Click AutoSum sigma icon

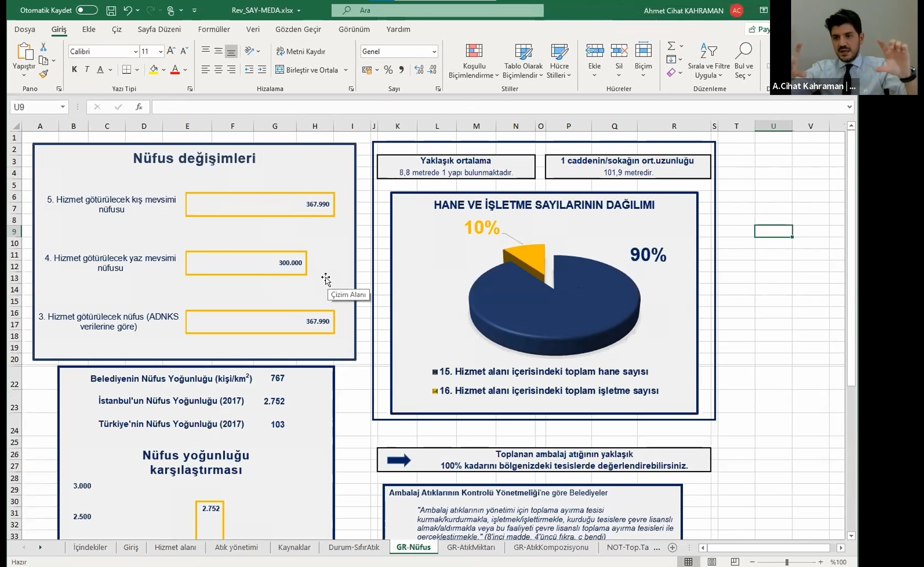(x=671, y=46)
